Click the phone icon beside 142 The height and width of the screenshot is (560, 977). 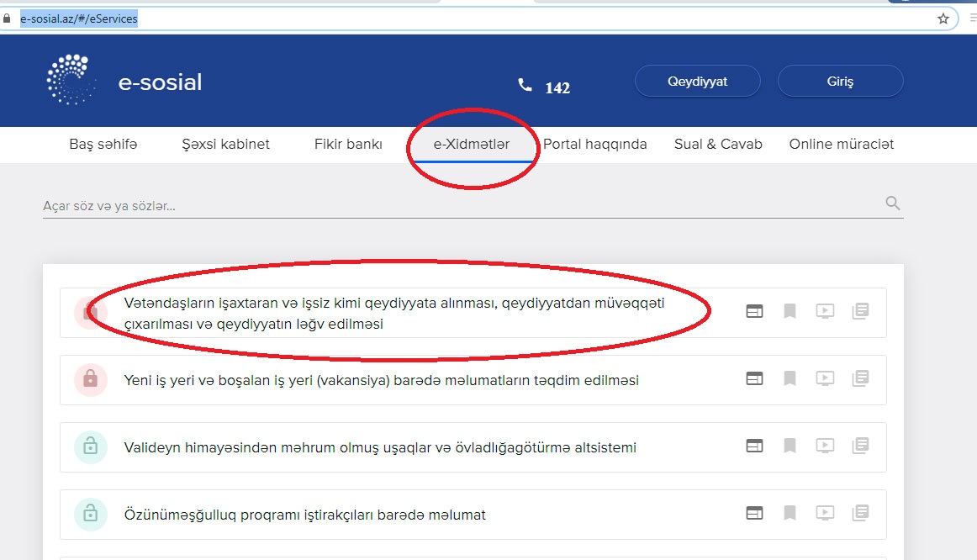coord(525,85)
